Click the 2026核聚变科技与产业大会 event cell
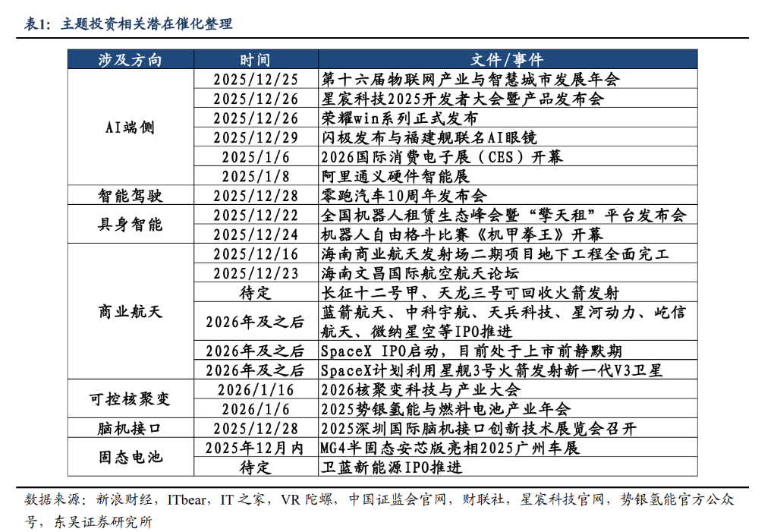The width and height of the screenshot is (777, 532). pyautogui.click(x=508, y=389)
